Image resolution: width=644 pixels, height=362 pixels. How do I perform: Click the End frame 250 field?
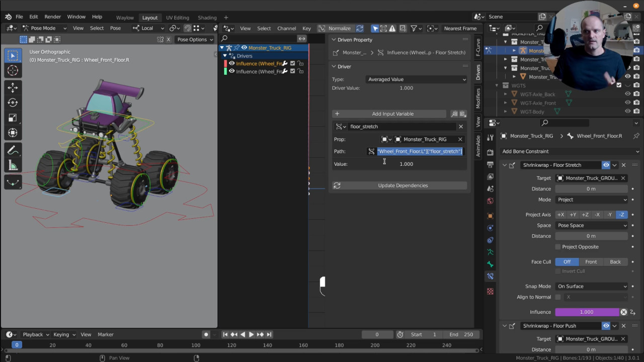coord(461,334)
